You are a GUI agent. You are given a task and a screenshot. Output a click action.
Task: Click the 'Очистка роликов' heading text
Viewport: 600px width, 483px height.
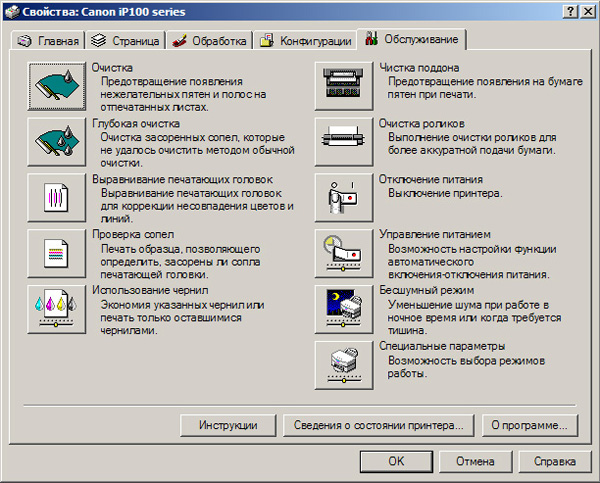pyautogui.click(x=422, y=124)
